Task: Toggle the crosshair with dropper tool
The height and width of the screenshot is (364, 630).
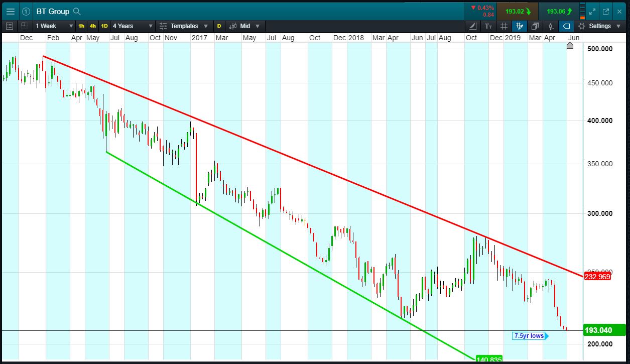Action: pyautogui.click(x=520, y=26)
